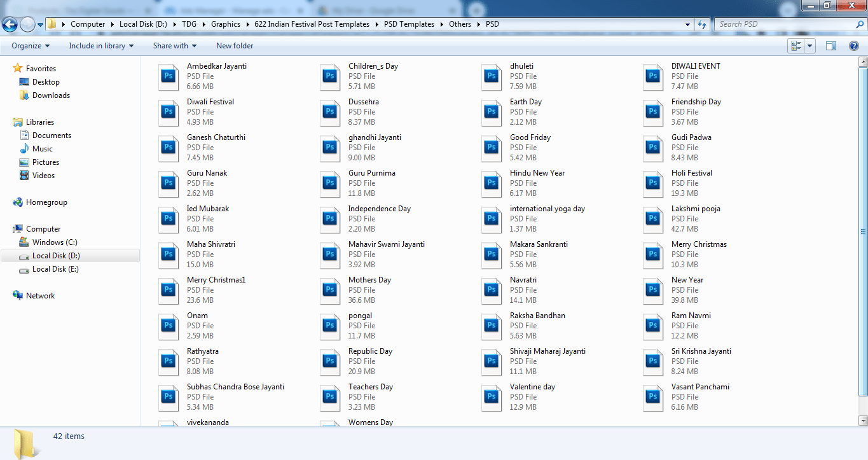Click the Back navigation arrow button
Screen dimensions: 868x460
coord(10,24)
